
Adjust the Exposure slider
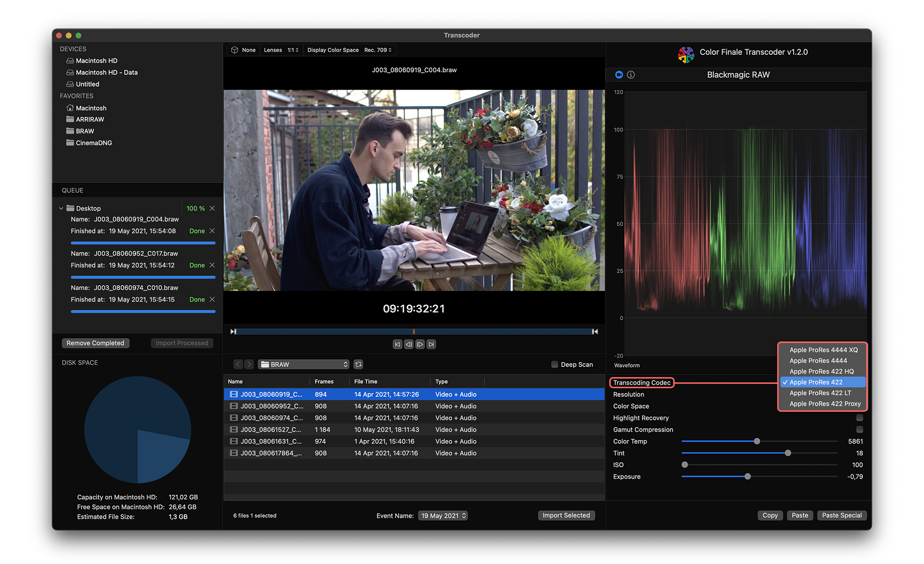tap(747, 476)
